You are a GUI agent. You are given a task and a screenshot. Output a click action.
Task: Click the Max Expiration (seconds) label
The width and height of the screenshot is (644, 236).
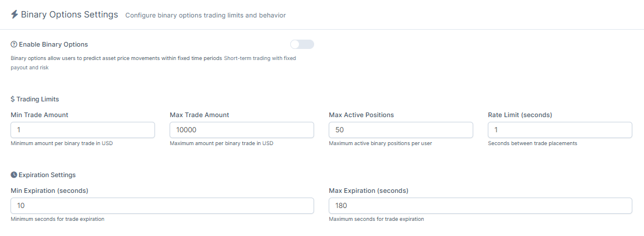tap(368, 191)
